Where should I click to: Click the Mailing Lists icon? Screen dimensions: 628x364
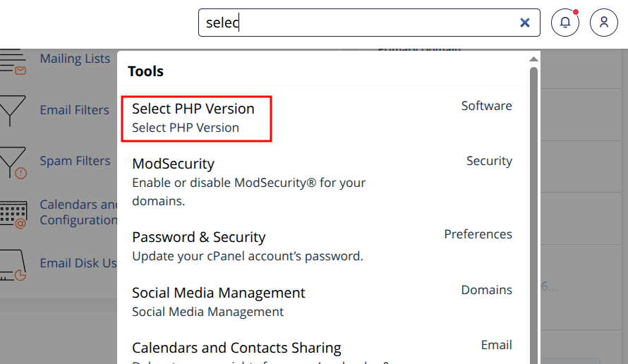[13, 61]
